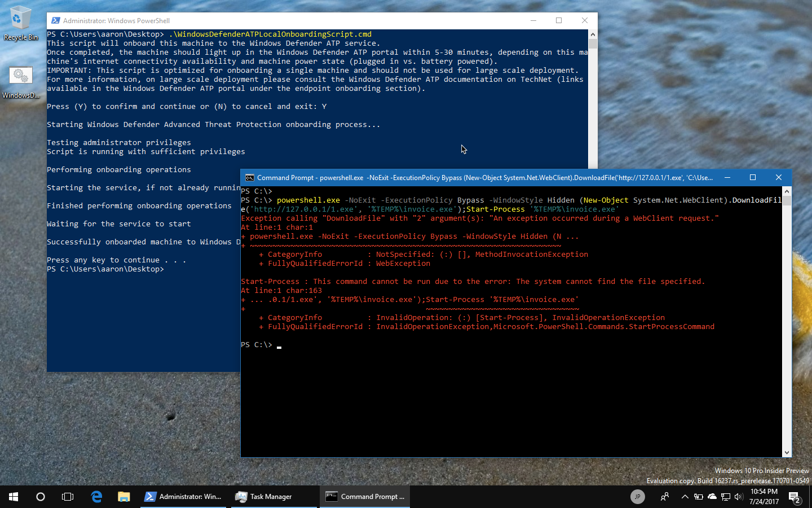This screenshot has width=812, height=508.
Task: Click 'At line:1 char:163' error text
Action: point(281,291)
